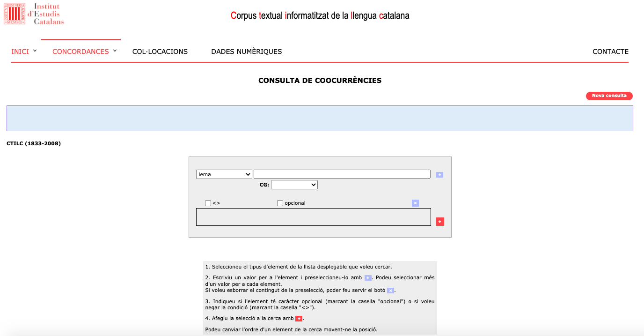Click the highlighted blue results box
644x336 pixels.
320,118
